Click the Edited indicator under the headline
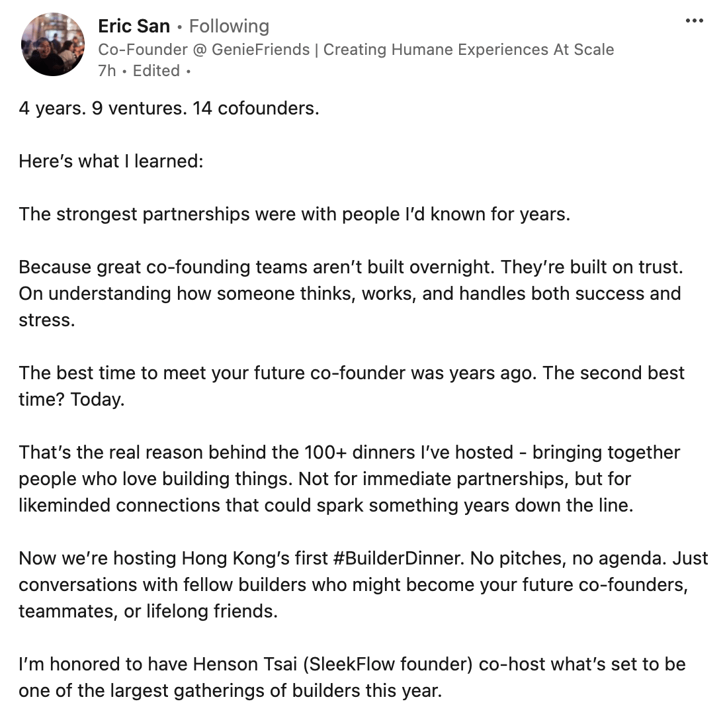This screenshot has height=728, width=725. tap(156, 71)
